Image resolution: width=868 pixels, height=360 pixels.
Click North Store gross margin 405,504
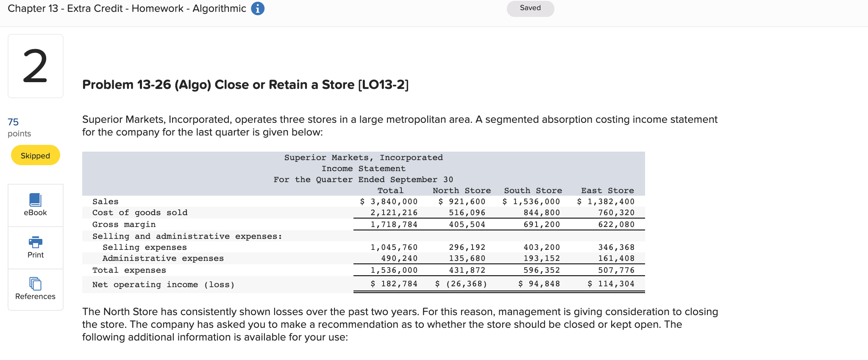(467, 224)
